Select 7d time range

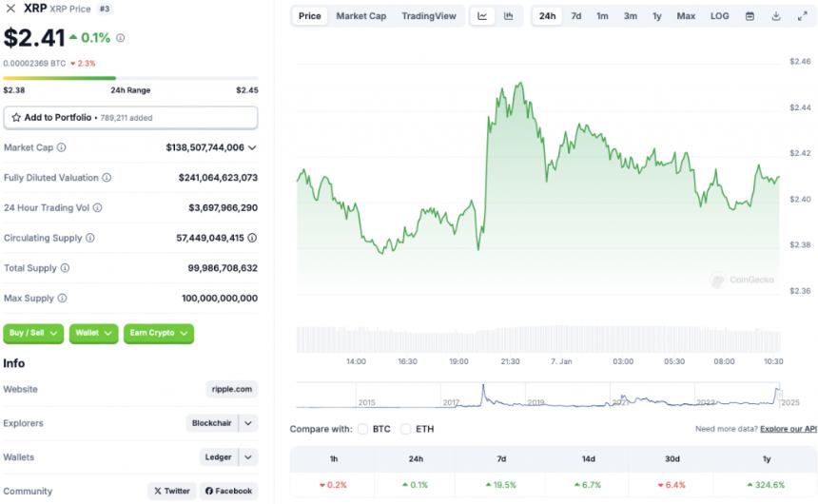click(576, 16)
